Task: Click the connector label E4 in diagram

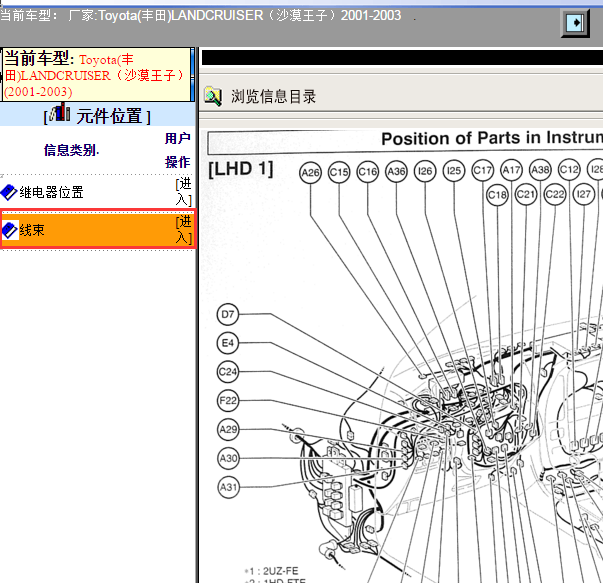Action: click(228, 343)
